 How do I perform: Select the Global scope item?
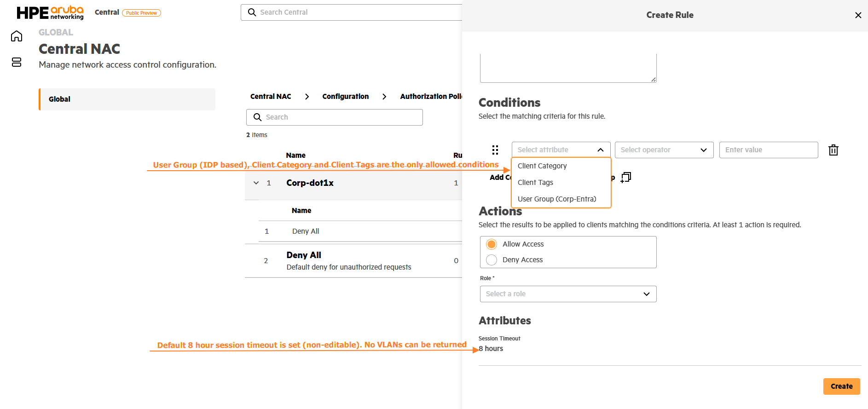click(x=127, y=99)
